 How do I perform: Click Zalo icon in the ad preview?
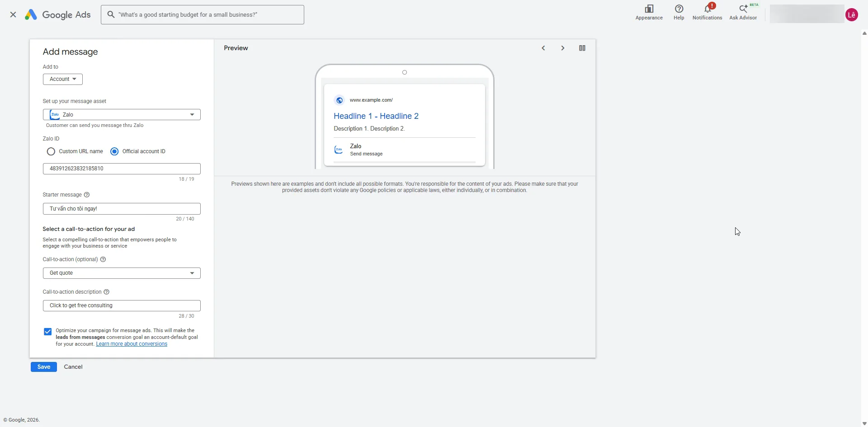point(339,150)
